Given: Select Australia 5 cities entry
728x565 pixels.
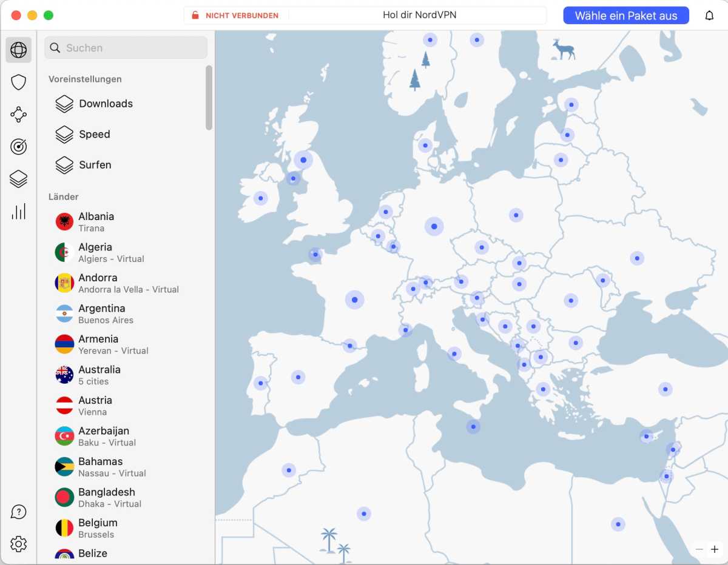Looking at the screenshot, I should (x=126, y=375).
